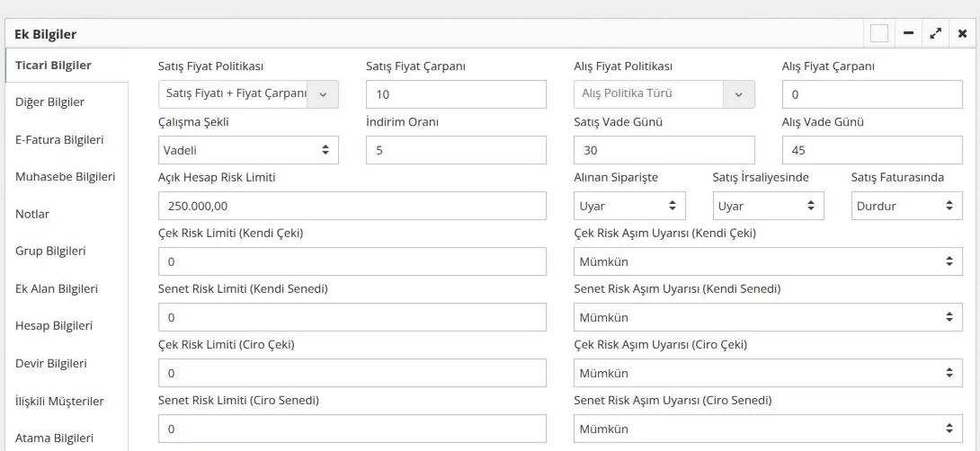Viewport: 980px width, 451px height.
Task: Click Çek Risk Limiti (Ciro Çeki) field
Action: (x=352, y=373)
